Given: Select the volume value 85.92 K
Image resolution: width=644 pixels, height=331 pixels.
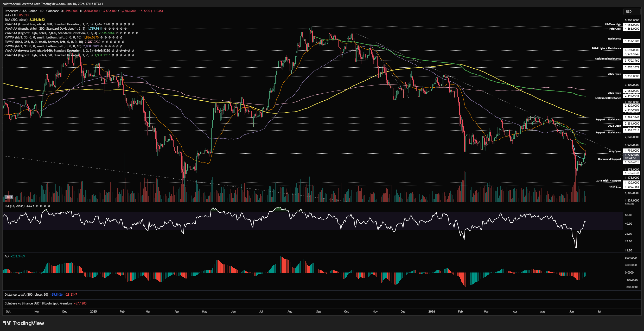Looking at the screenshot, I should coord(24,15).
